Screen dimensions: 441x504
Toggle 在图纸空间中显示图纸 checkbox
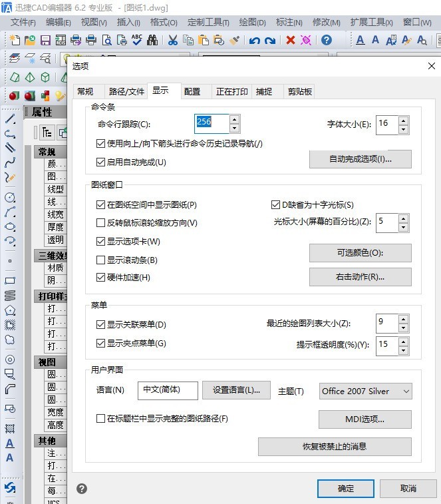click(101, 204)
